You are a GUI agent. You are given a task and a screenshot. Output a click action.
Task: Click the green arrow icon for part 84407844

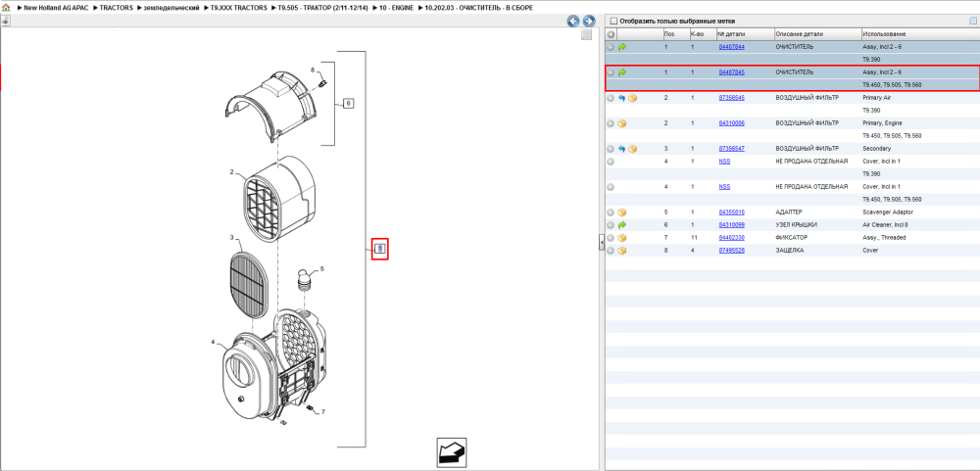622,47
